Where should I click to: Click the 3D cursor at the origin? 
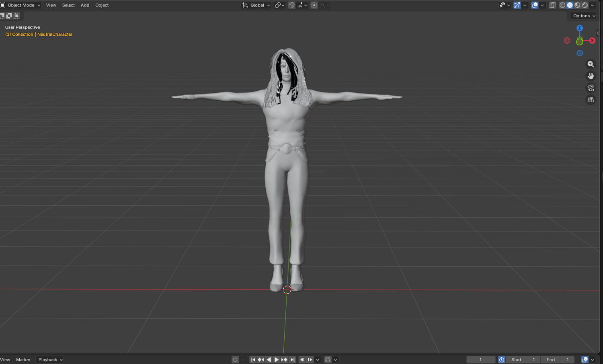pos(287,290)
